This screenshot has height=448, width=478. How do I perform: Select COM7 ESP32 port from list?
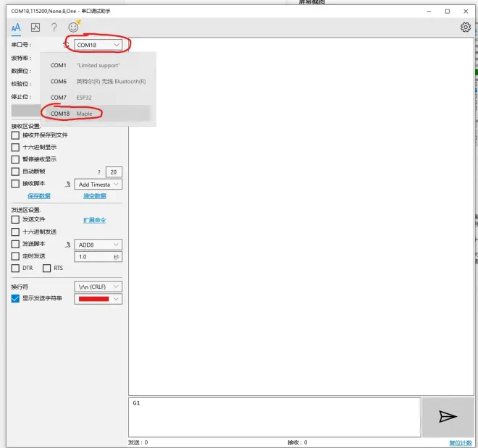[x=98, y=98]
